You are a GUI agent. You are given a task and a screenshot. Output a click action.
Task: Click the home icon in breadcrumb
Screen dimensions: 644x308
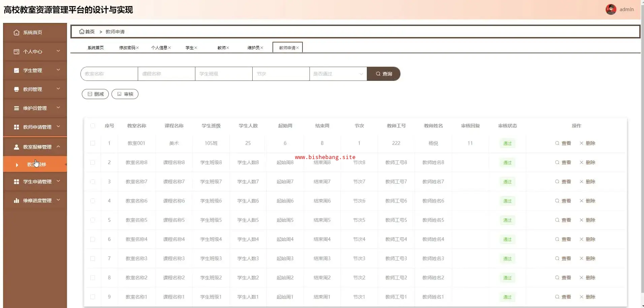pyautogui.click(x=82, y=32)
